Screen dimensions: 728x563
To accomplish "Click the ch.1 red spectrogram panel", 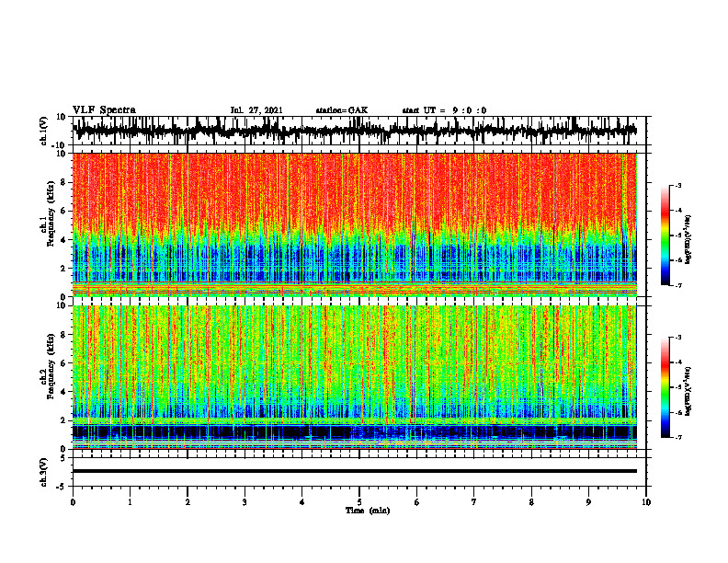I will click(x=355, y=224).
